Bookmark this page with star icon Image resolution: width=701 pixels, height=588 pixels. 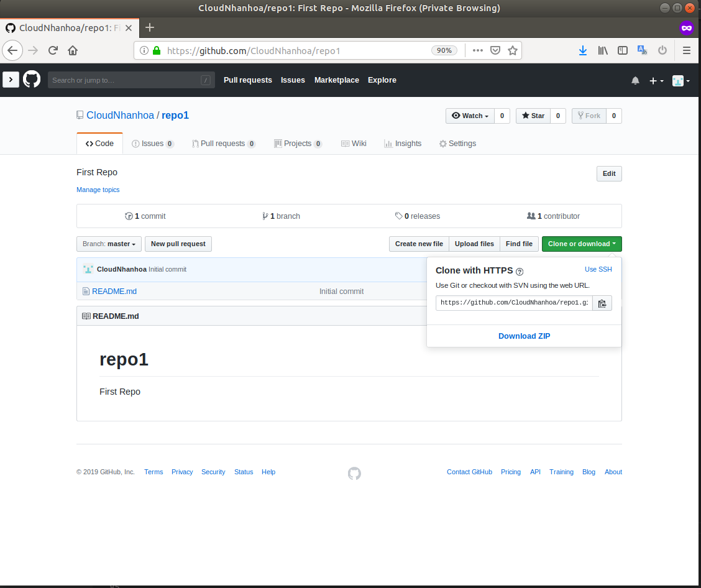(512, 50)
